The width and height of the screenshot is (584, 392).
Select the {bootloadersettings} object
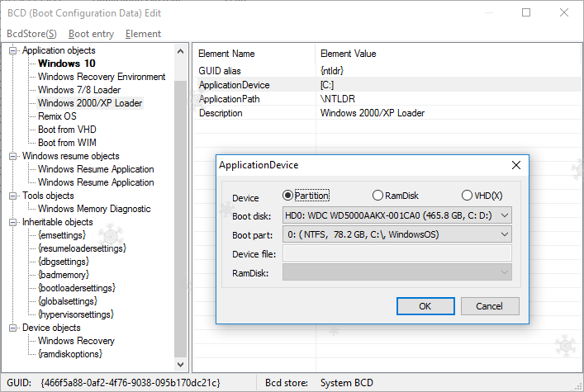click(x=77, y=288)
